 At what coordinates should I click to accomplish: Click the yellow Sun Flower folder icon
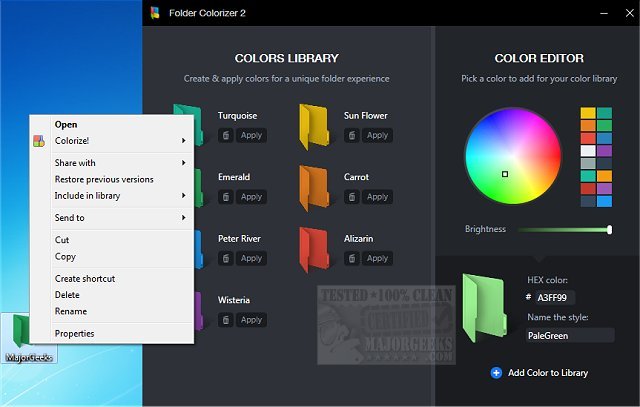(x=314, y=126)
